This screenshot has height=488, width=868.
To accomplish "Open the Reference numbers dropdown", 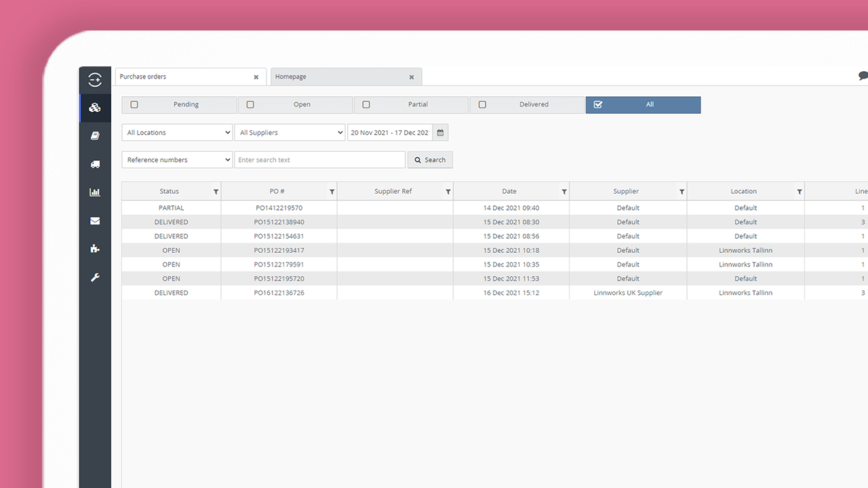I will pos(177,160).
